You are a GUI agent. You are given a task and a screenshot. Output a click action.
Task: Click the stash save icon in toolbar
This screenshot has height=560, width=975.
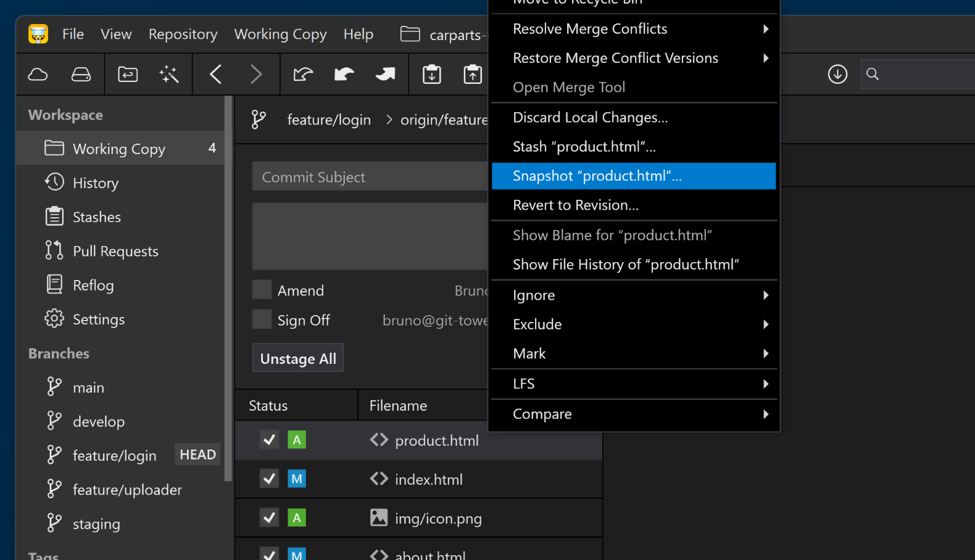(431, 75)
